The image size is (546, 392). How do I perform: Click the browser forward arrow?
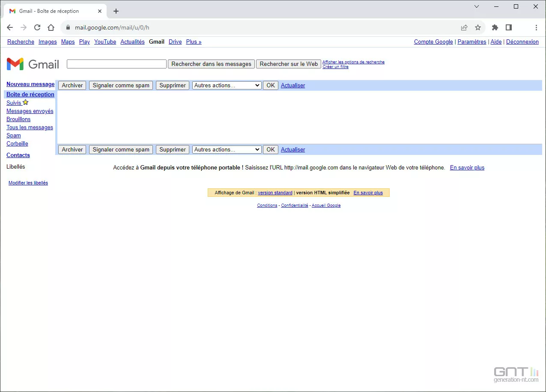tap(24, 27)
